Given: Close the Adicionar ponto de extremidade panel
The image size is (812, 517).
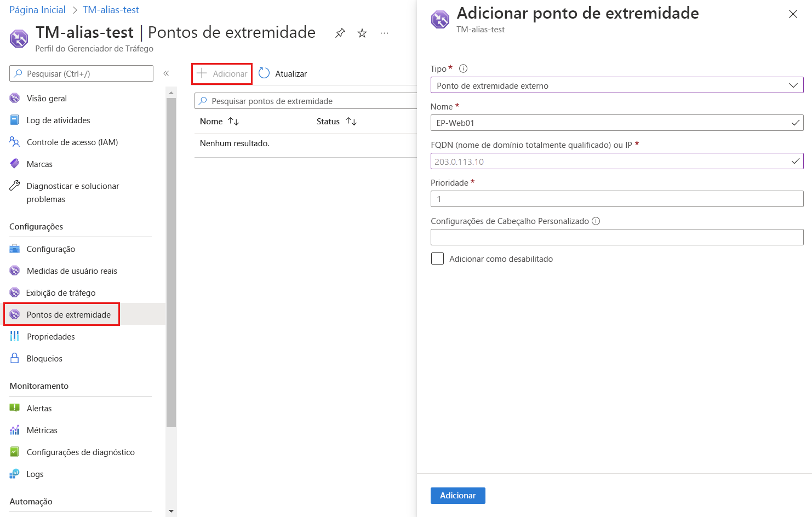Looking at the screenshot, I should pyautogui.click(x=792, y=14).
